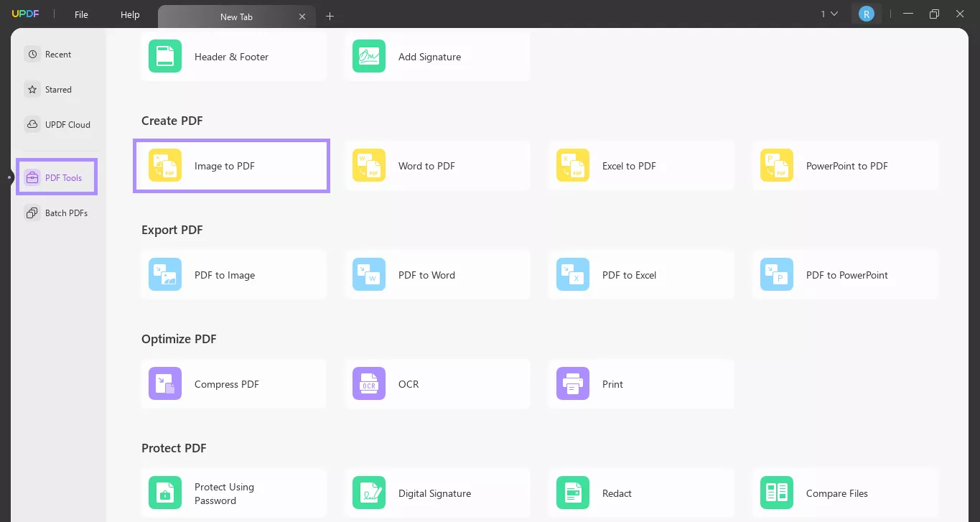This screenshot has height=522, width=980.
Task: Click the Protect Using Password label
Action: tap(224, 493)
